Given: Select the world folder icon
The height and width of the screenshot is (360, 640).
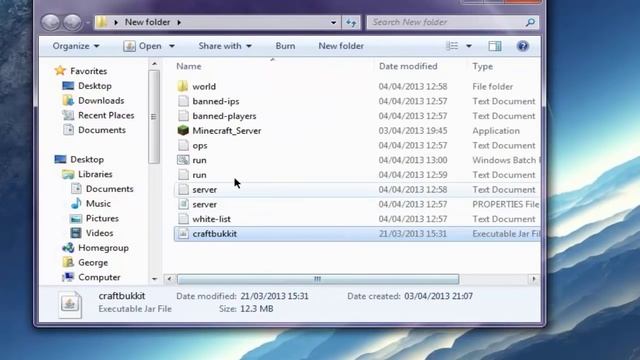Looking at the screenshot, I should (183, 86).
